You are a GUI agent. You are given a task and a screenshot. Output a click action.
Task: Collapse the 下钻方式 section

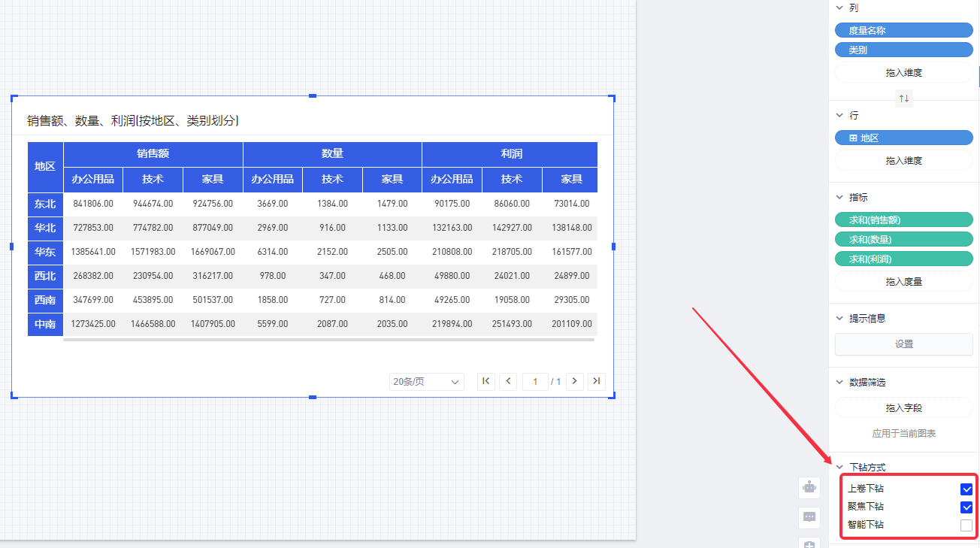840,468
